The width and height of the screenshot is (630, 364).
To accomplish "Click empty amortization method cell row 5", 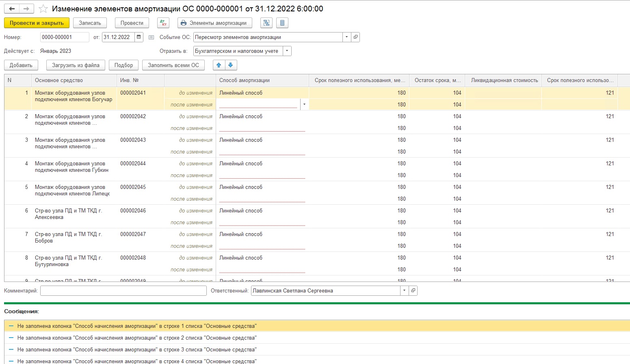I will [x=262, y=199].
